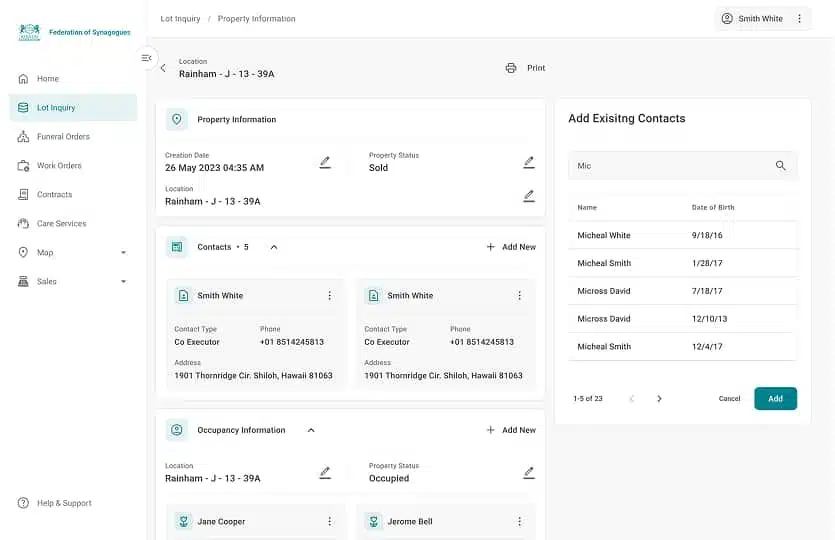
Task: Click the Help & Support question icon
Action: point(23,503)
